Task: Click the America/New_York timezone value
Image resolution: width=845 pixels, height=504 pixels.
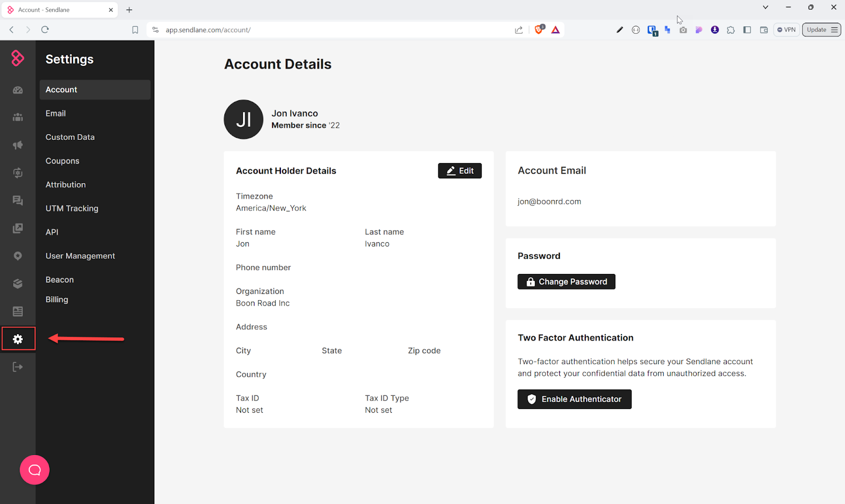Action: pos(271,208)
